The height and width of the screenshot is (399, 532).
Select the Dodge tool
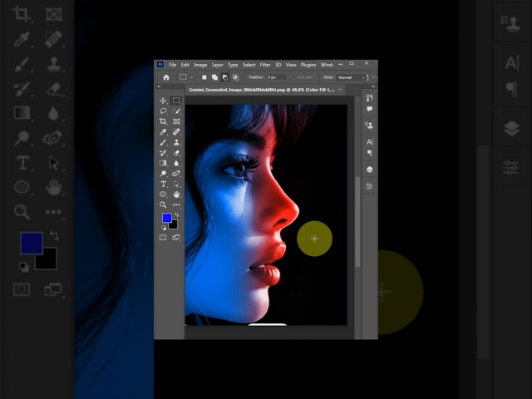[x=163, y=174]
